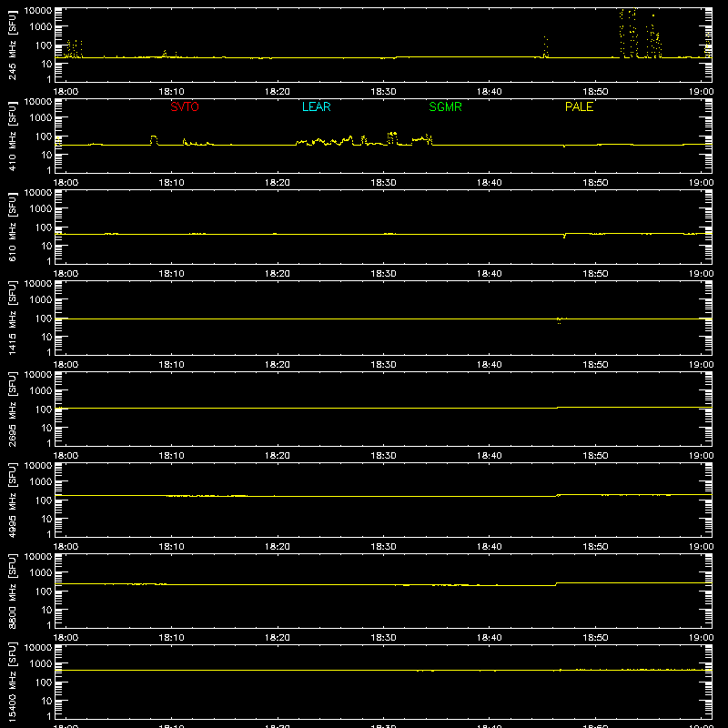This screenshot has height=728, width=728.
Task: Click the green SGMR station label
Action: tap(445, 106)
